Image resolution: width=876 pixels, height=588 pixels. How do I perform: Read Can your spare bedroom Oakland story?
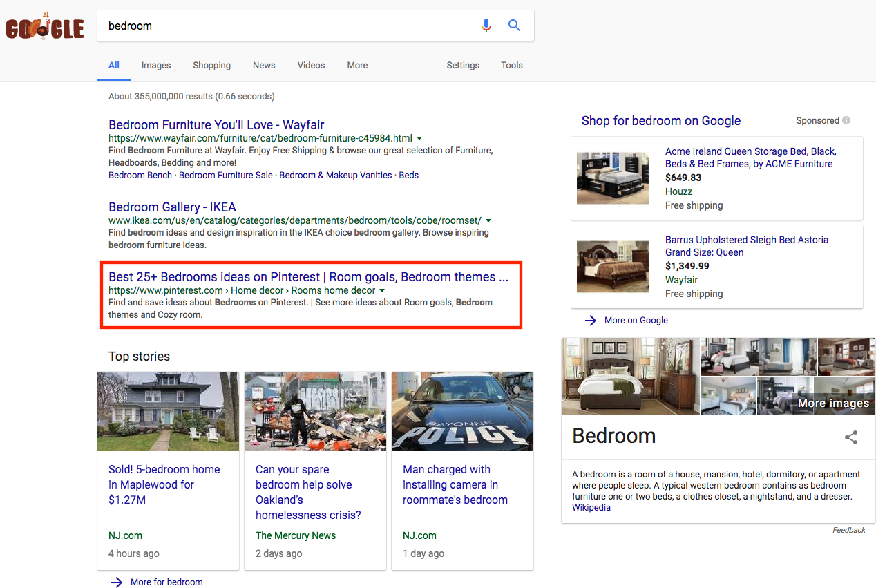(308, 492)
